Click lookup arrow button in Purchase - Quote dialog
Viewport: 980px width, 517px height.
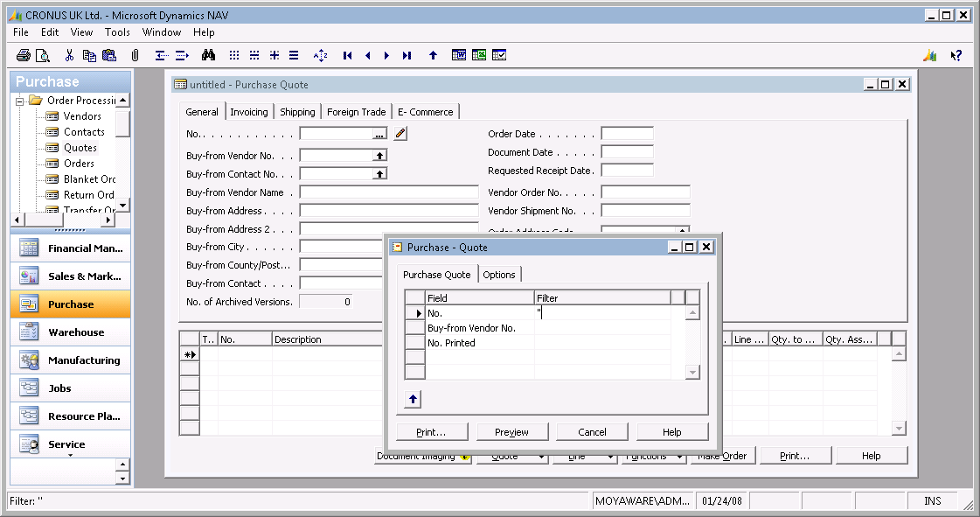pyautogui.click(x=413, y=399)
